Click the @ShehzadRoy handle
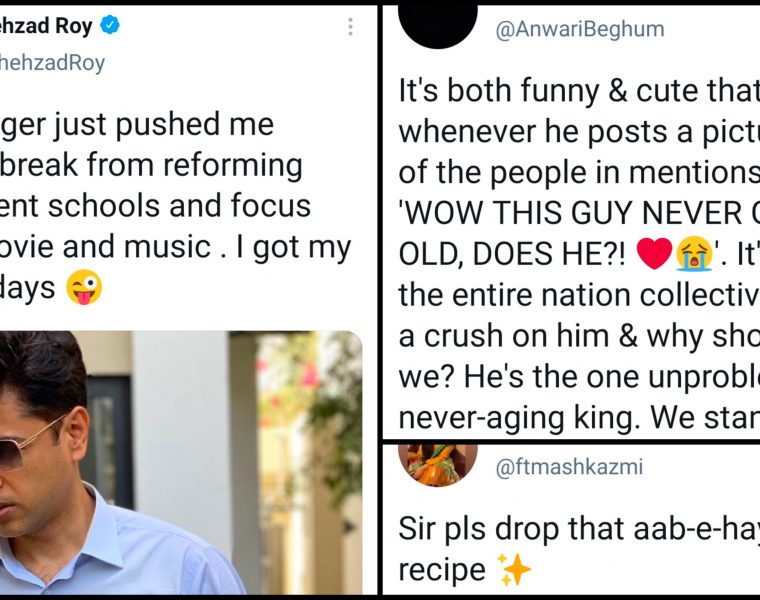The width and height of the screenshot is (760, 600). pos(52,63)
